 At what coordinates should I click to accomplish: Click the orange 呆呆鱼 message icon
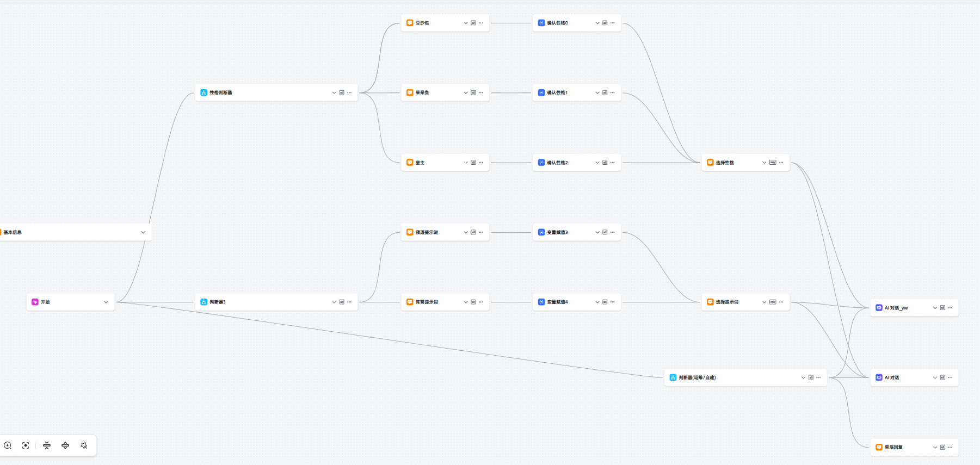tap(410, 92)
